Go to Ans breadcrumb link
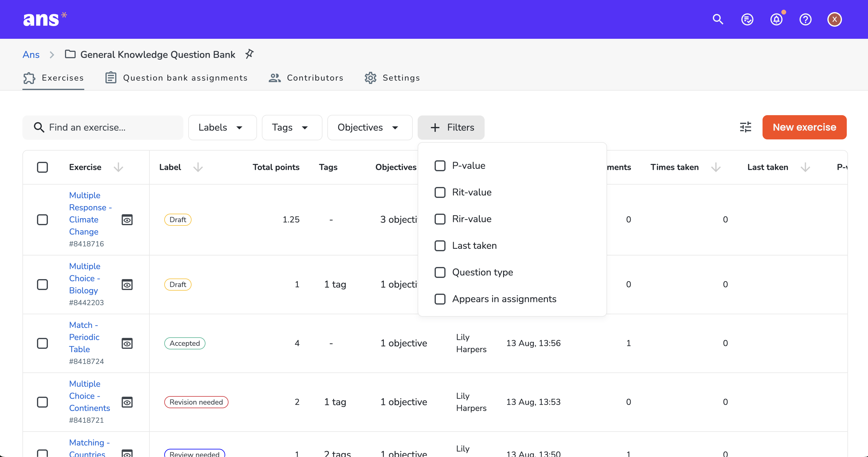This screenshot has width=868, height=457. [31, 54]
